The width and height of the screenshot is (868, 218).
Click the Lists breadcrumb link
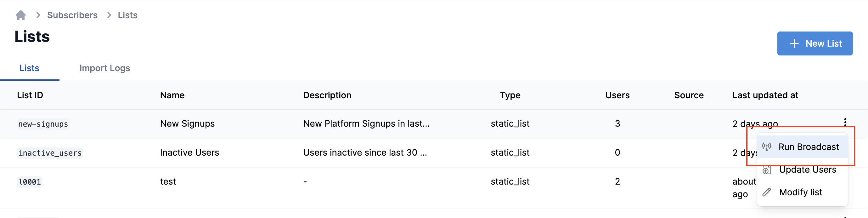pos(127,15)
